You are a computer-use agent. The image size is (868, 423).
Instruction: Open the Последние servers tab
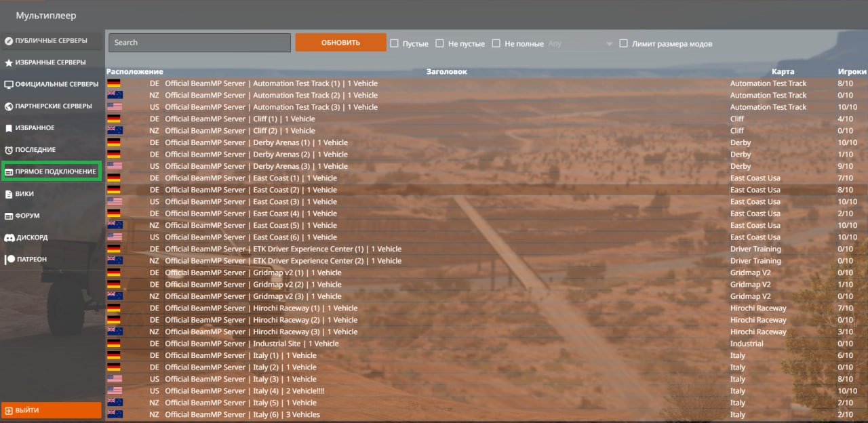tap(52, 150)
